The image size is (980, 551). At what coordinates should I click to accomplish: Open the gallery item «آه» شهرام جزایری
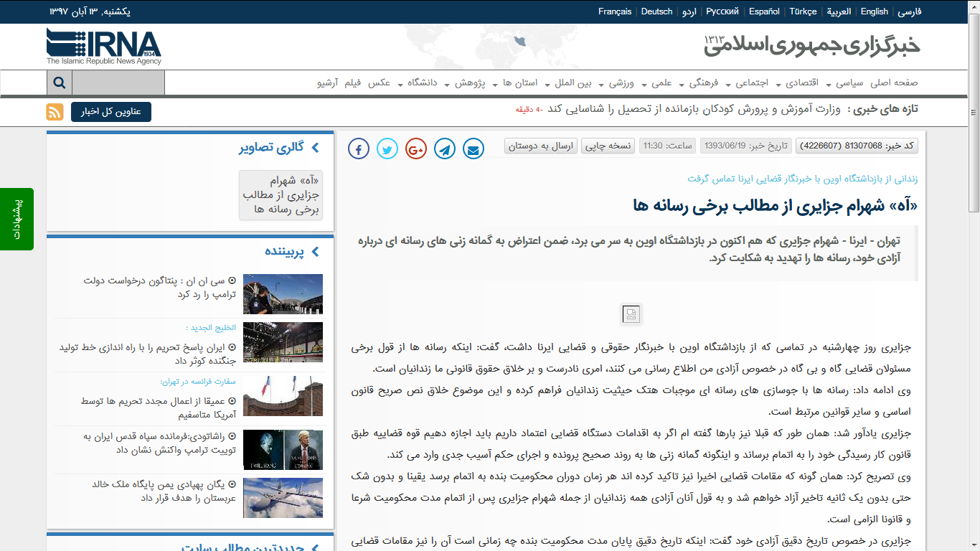click(281, 195)
